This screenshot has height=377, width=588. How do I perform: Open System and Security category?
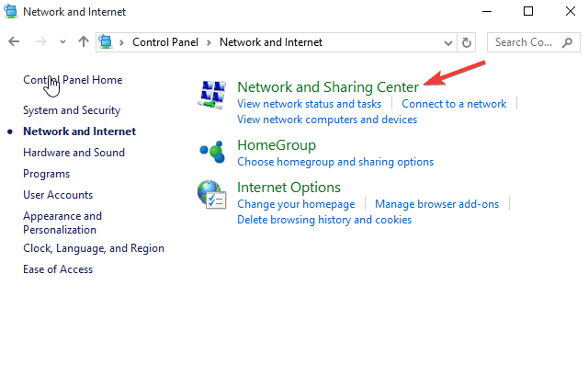pyautogui.click(x=72, y=110)
